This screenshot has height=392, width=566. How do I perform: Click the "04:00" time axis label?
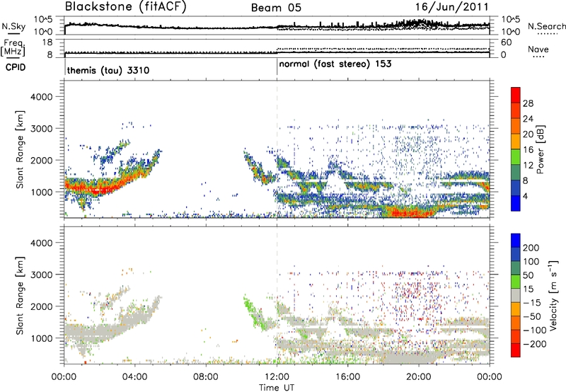coord(134,377)
